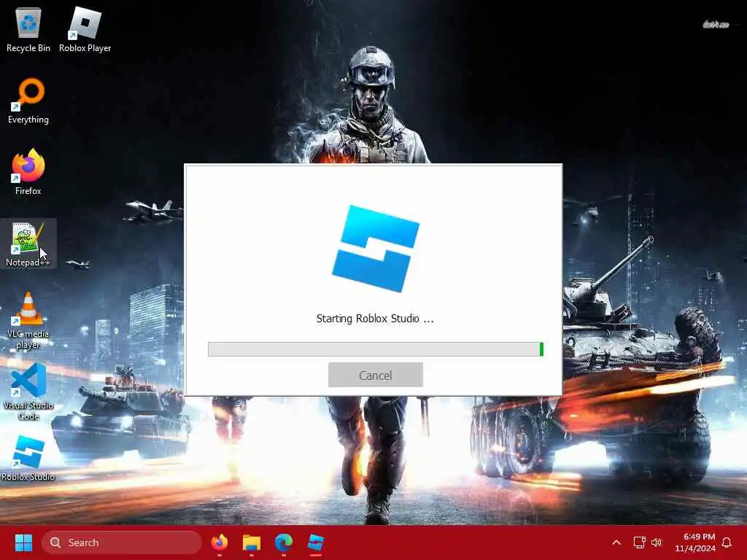Click the Roblox Studio logo in dialog
Screen dimensions: 747x560
(x=376, y=249)
